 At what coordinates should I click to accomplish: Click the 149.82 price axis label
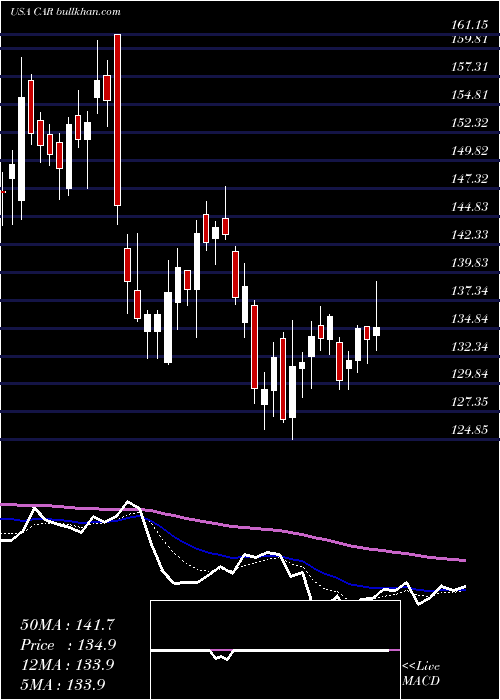click(469, 151)
